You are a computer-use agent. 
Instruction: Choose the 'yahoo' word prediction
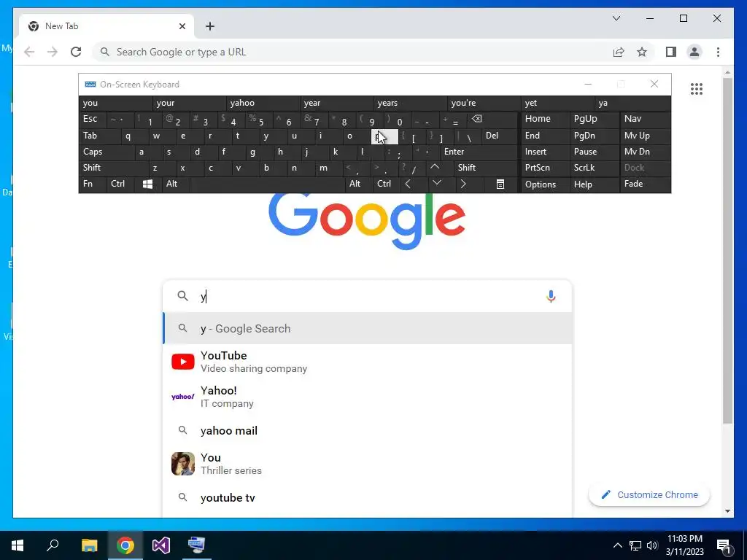pos(263,103)
